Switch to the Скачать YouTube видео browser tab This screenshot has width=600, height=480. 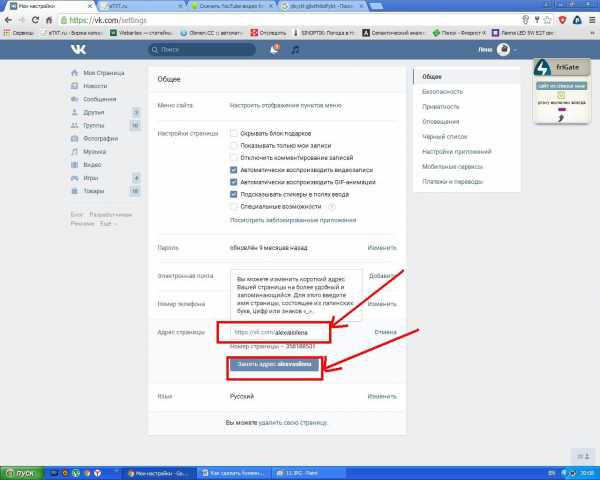233,6
